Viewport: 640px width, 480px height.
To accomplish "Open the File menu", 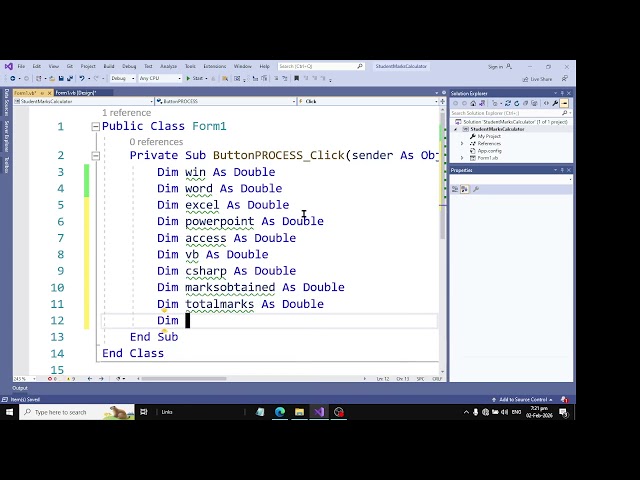I will click(x=21, y=66).
